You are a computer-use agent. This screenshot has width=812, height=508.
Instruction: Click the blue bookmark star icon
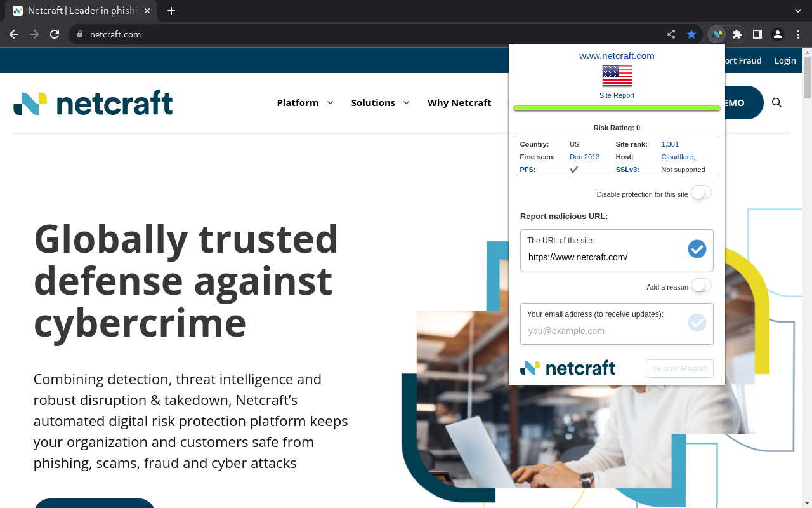(691, 34)
